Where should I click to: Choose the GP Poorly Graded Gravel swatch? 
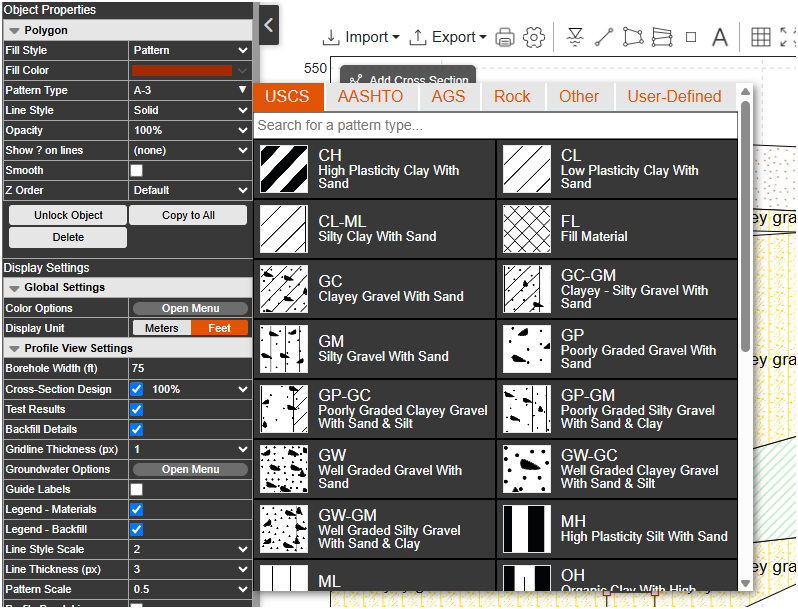pos(527,349)
